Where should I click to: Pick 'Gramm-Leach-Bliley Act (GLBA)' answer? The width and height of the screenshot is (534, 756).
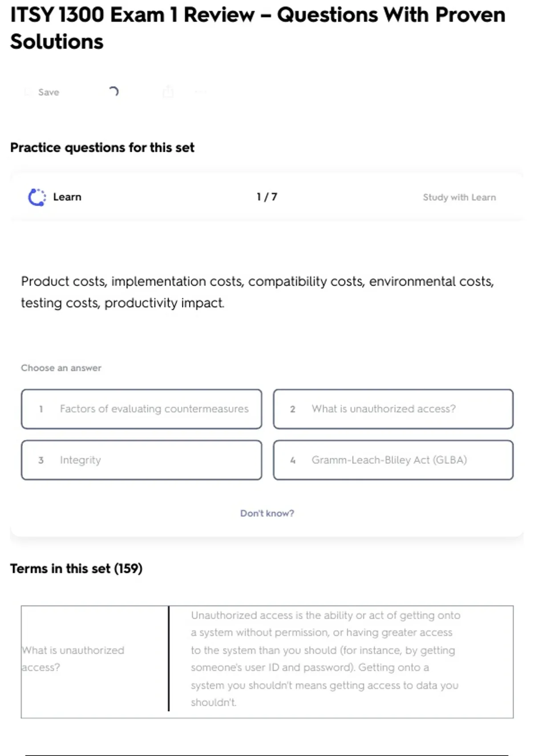point(393,460)
